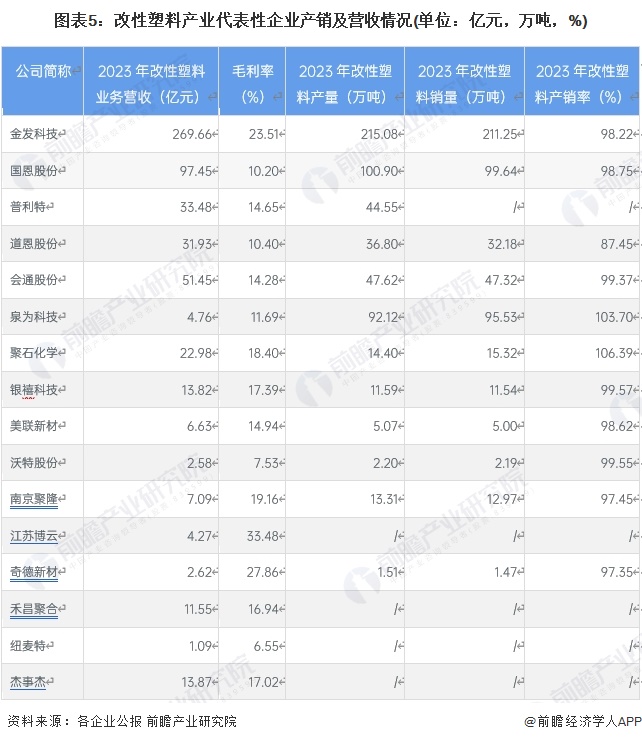The image size is (642, 742).
Task: Click revenue value 6.63 for 美联新材
Action: click(x=199, y=426)
